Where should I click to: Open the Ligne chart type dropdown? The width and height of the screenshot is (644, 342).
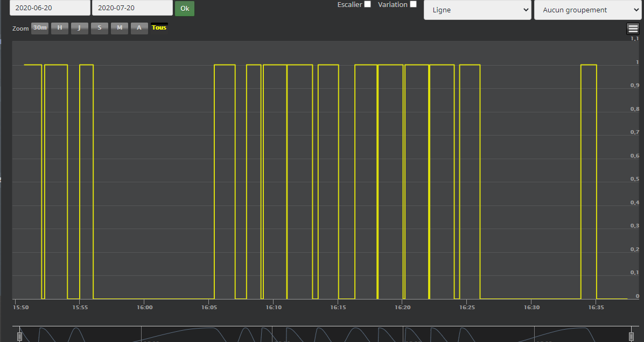click(477, 10)
